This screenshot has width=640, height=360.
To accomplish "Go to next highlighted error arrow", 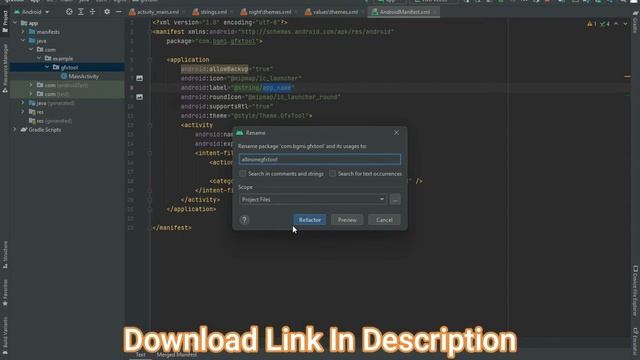I will pyautogui.click(x=625, y=24).
